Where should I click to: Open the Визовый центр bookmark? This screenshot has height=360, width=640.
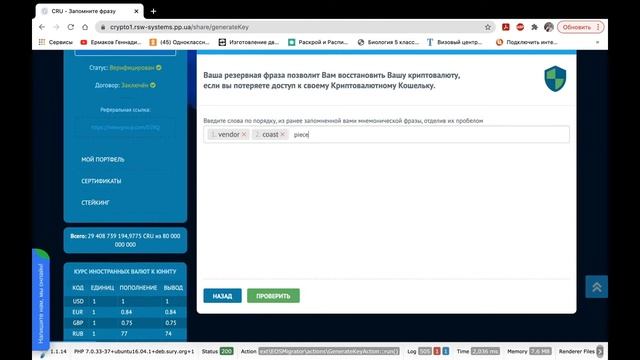[454, 42]
